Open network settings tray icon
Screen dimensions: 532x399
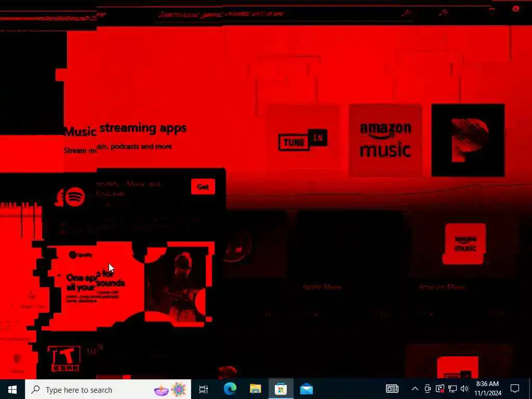point(453,389)
